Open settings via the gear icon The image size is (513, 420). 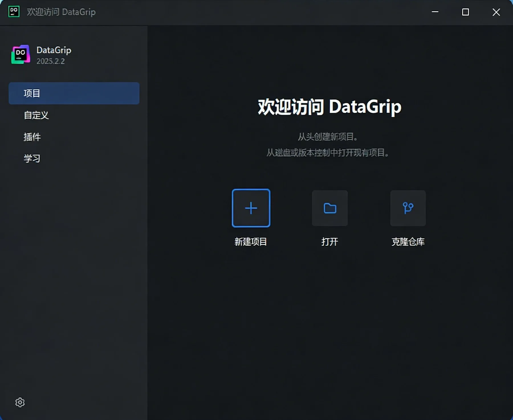20,402
